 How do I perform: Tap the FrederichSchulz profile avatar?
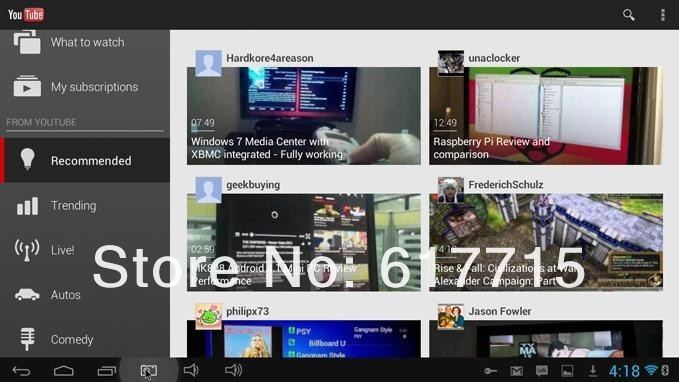[450, 190]
